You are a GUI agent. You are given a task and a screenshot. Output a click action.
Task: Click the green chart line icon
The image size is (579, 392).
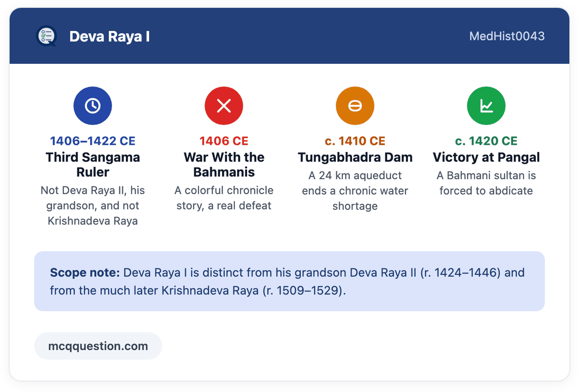(x=486, y=106)
